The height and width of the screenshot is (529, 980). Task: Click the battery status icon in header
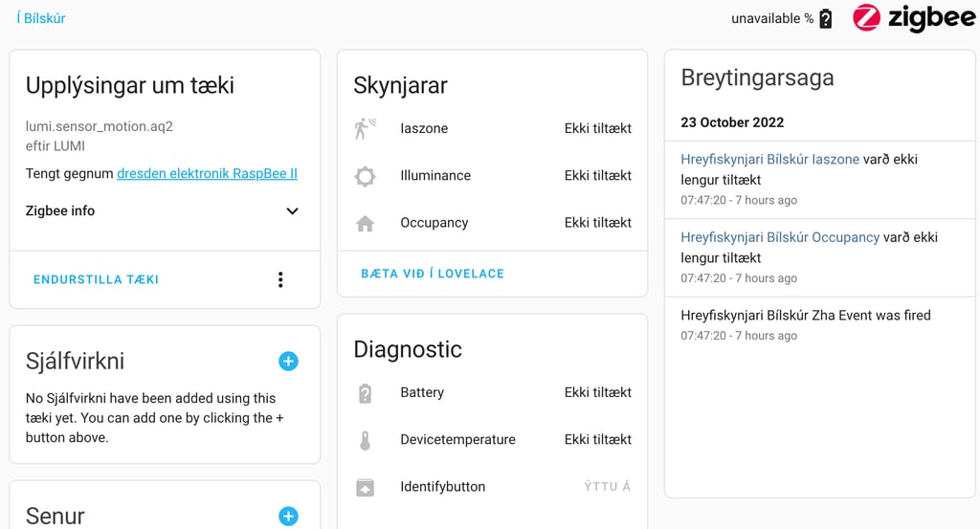[x=826, y=19]
